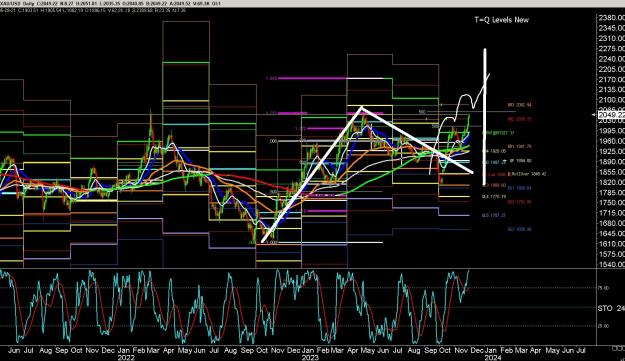Click the 1820.00 price axis label
Image resolution: width=625 pixels, height=361 pixels.
pos(611,182)
